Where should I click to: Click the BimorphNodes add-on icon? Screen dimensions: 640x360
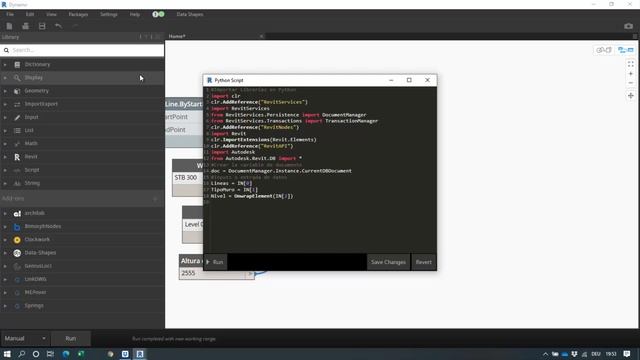point(17,227)
